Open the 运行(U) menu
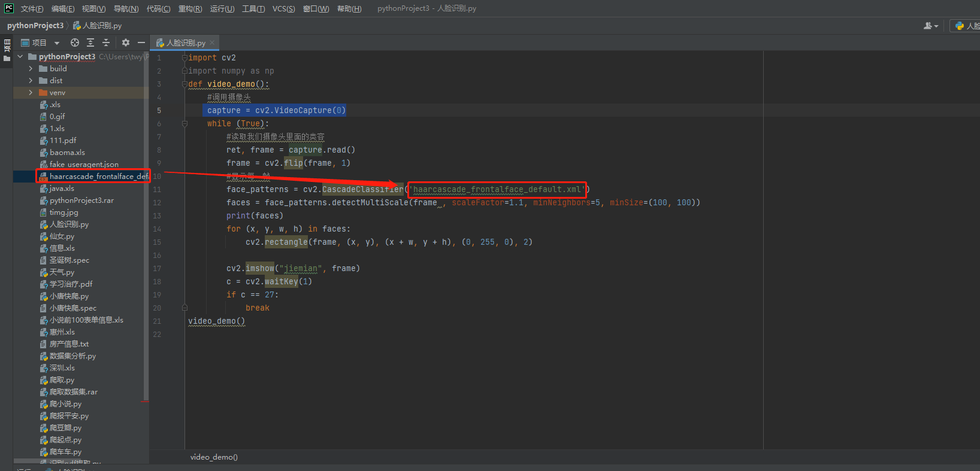Screen dimensions: 980x471 point(222,8)
